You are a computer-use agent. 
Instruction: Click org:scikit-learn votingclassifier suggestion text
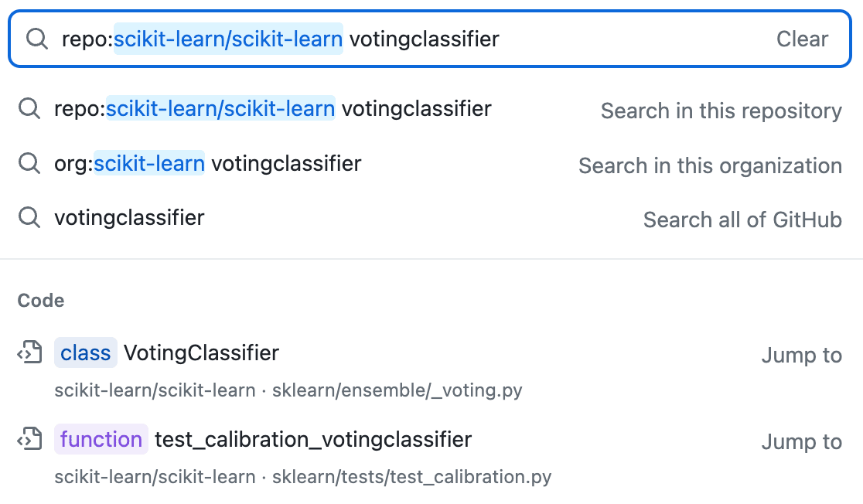click(x=207, y=163)
